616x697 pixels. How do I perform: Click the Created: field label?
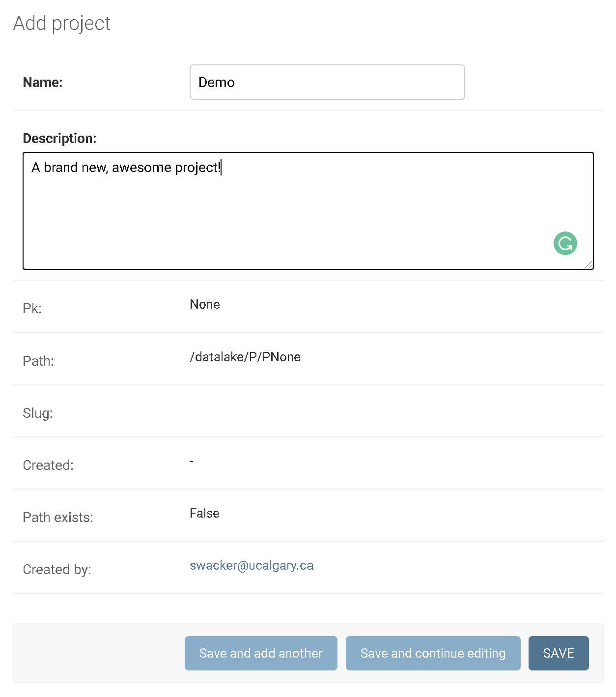click(48, 465)
